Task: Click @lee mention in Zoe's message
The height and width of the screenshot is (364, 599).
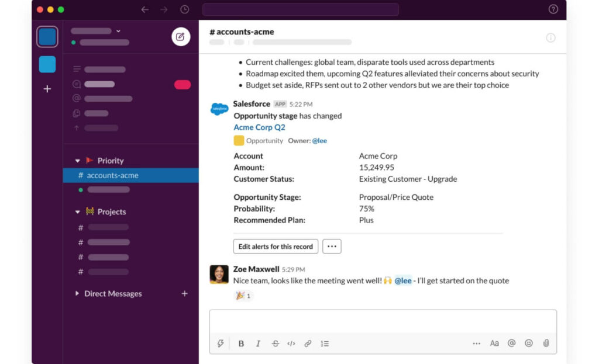Action: click(x=403, y=281)
